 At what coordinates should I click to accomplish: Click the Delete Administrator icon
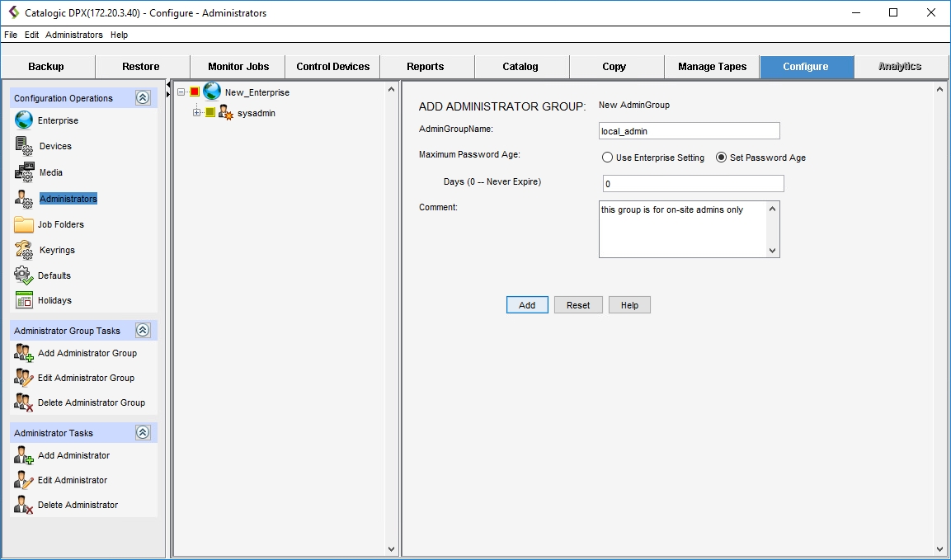(24, 505)
